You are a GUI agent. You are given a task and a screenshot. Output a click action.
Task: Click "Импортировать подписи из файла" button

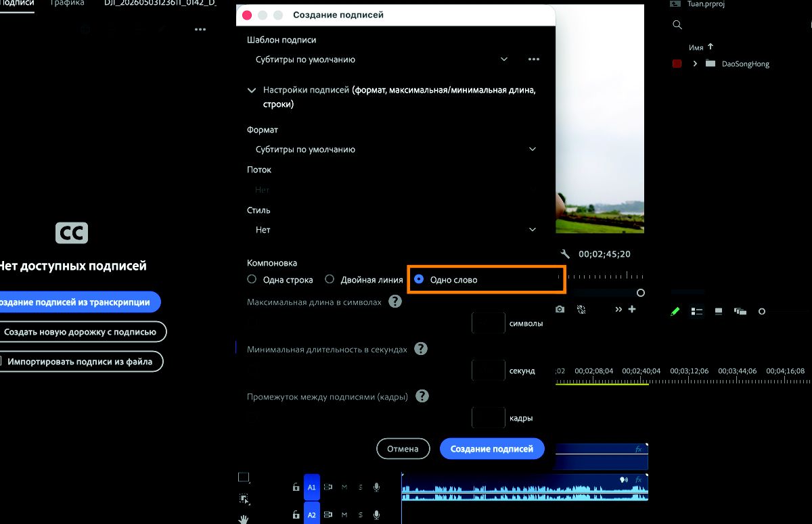pos(80,362)
